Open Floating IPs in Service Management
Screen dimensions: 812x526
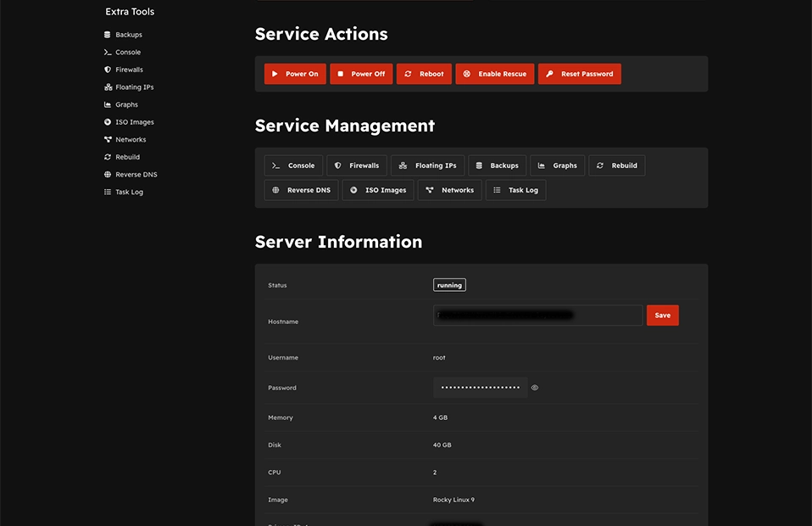(x=428, y=165)
